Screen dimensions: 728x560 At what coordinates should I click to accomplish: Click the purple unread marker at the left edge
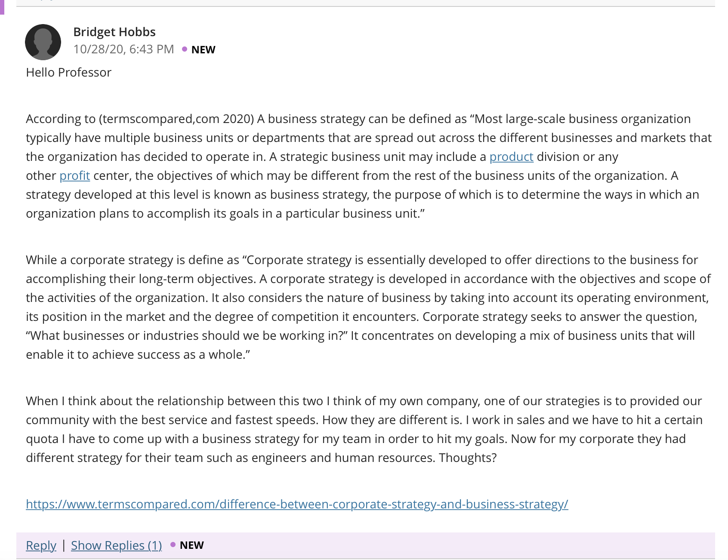[x=2, y=7]
